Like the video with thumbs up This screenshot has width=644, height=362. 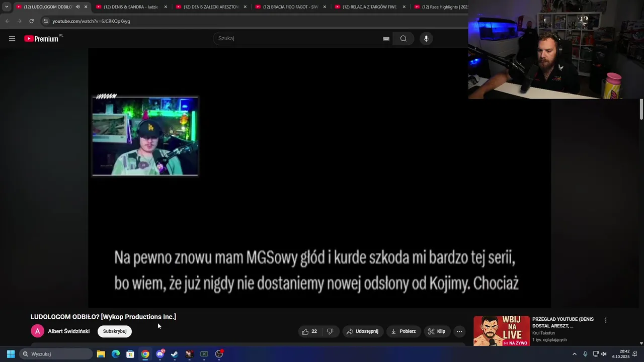(309, 331)
